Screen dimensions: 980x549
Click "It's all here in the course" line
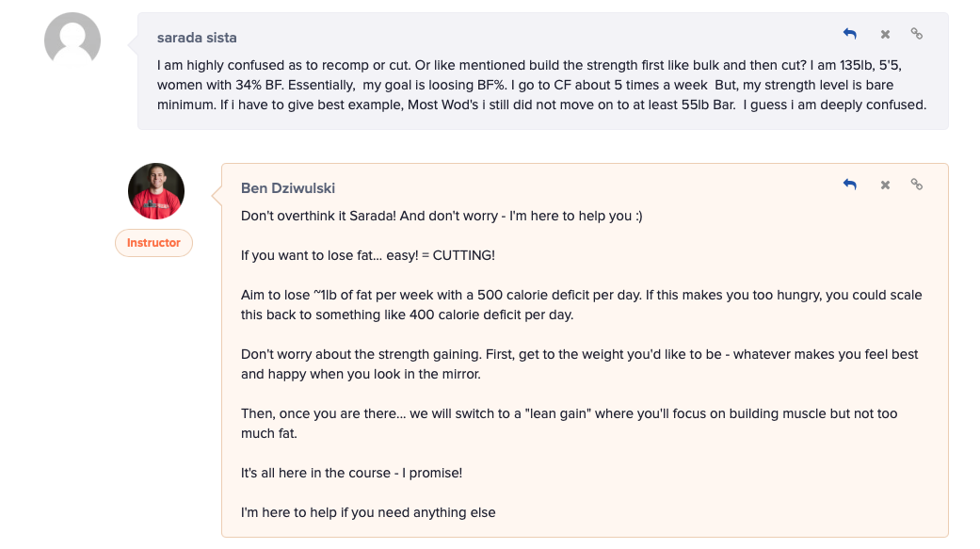click(x=351, y=473)
